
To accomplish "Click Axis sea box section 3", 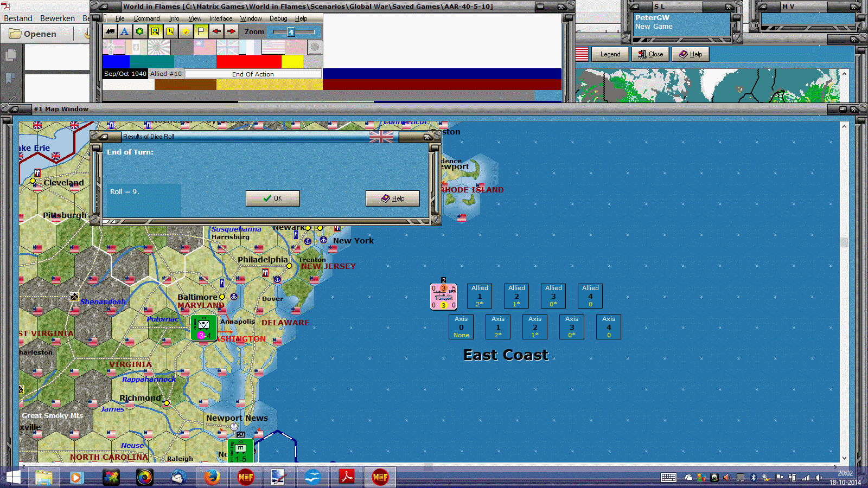I will pos(572,327).
